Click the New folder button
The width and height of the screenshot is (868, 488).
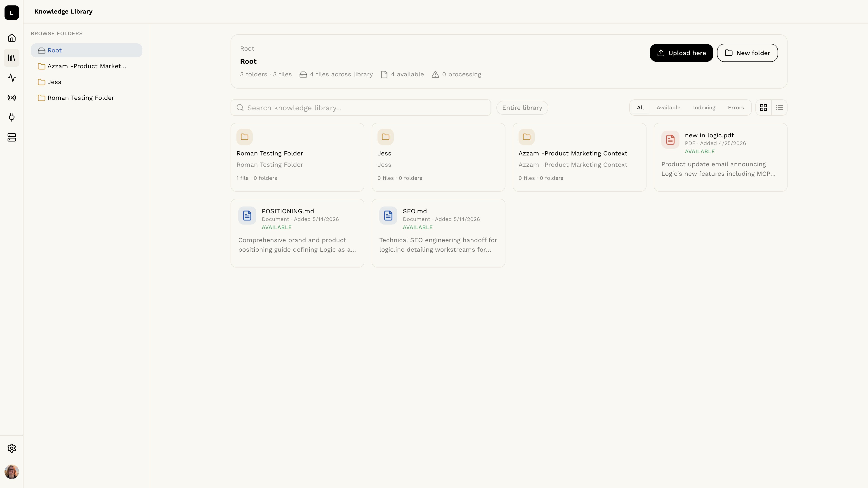click(x=747, y=53)
